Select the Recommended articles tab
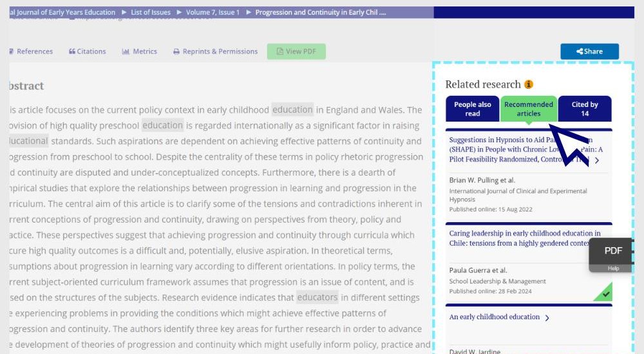 click(529, 109)
